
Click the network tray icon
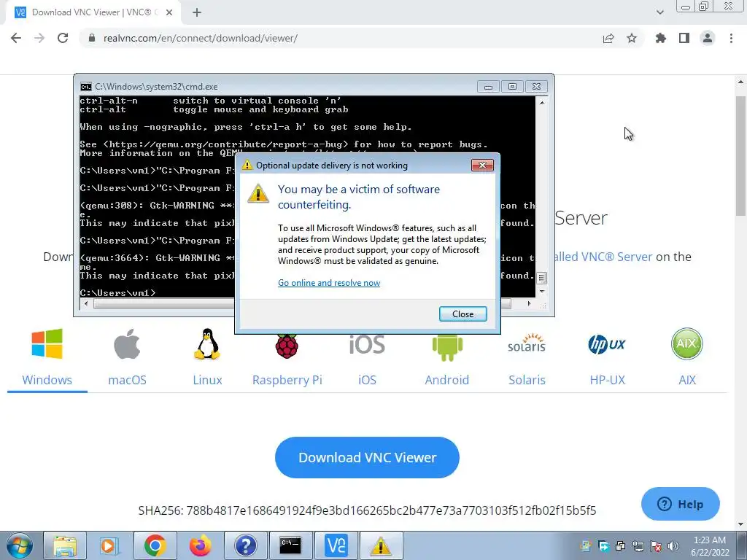pos(638,546)
